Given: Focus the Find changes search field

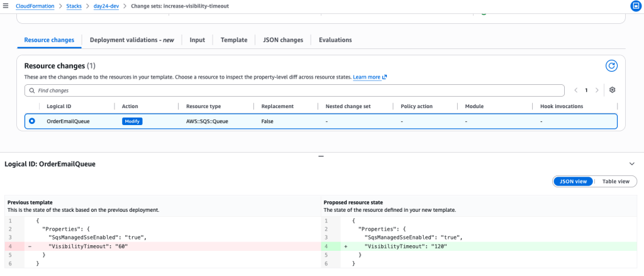Looking at the screenshot, I should 294,91.
